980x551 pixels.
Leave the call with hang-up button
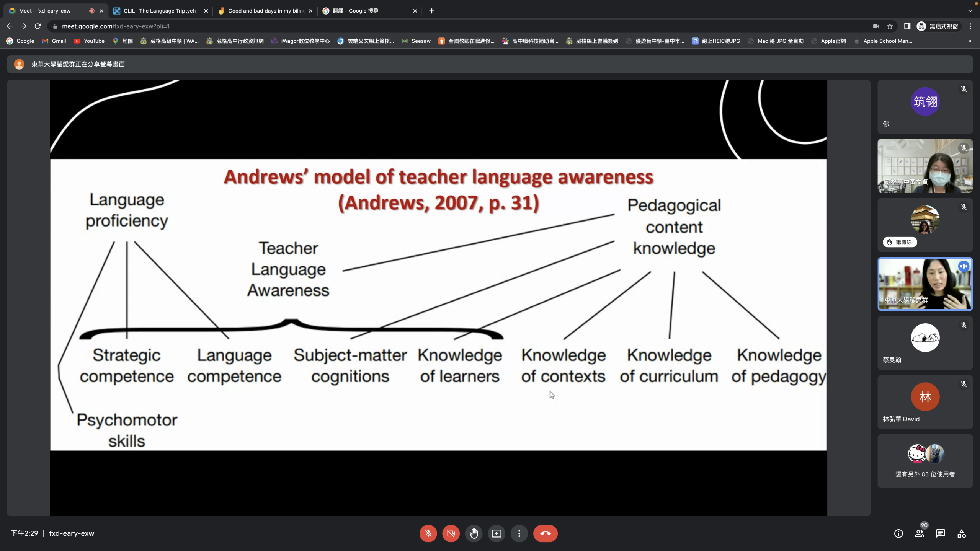coord(545,533)
